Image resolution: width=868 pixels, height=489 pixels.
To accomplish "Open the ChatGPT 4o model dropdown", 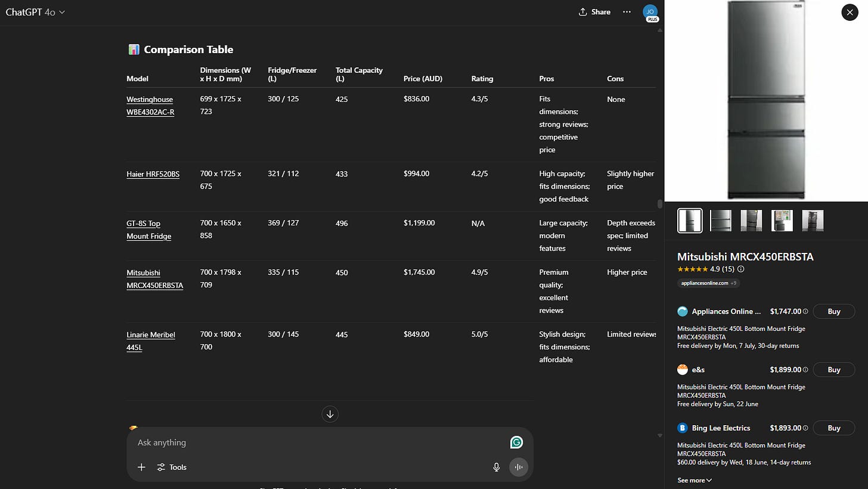I will tap(35, 12).
